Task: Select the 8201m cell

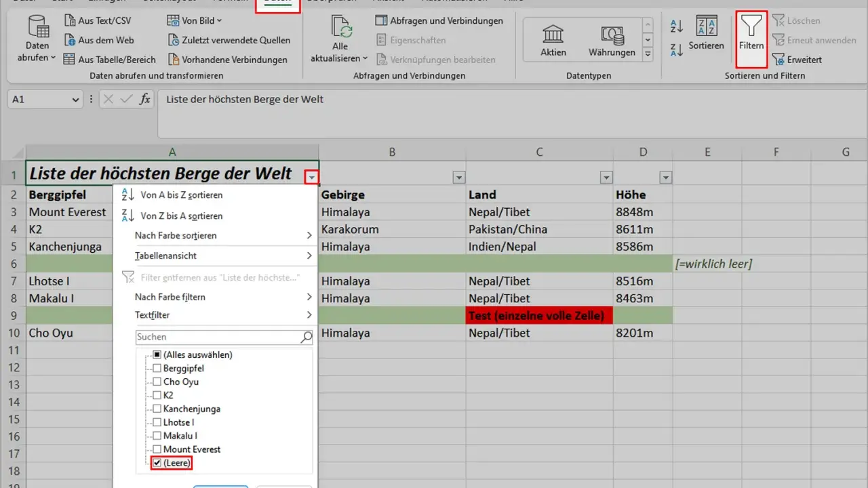Action: click(643, 333)
